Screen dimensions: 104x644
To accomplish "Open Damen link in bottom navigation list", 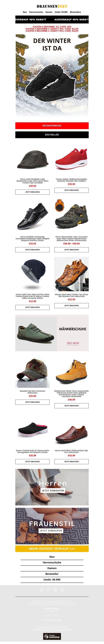I will coord(52,568).
